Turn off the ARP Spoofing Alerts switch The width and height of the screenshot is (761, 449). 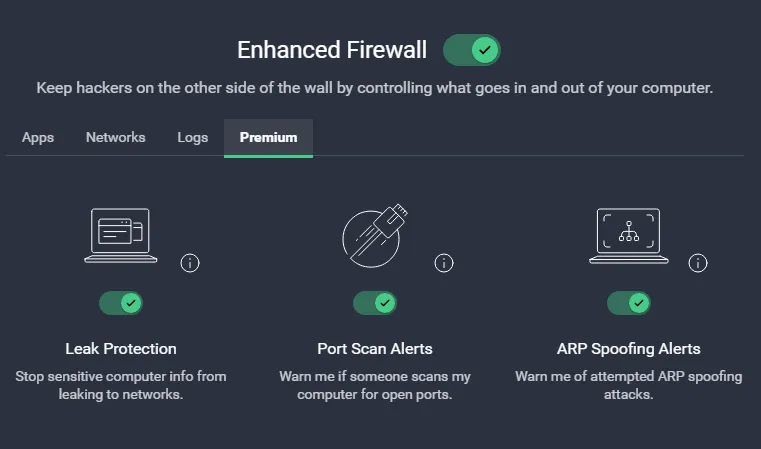point(629,303)
